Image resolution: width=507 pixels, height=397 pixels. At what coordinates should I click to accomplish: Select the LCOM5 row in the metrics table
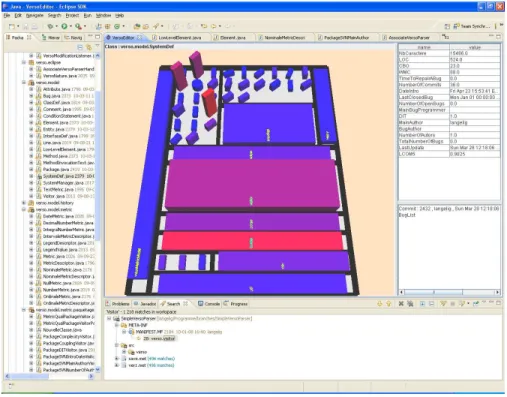click(x=449, y=154)
